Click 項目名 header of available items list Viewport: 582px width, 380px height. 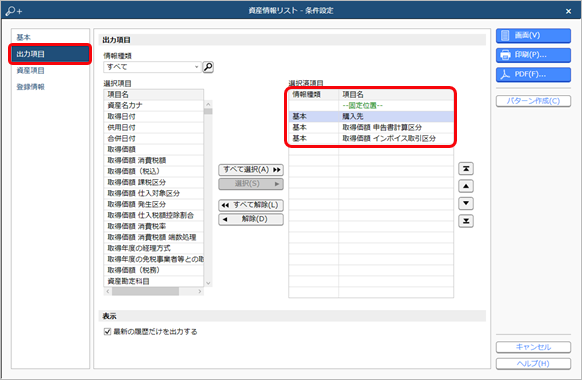(154, 95)
